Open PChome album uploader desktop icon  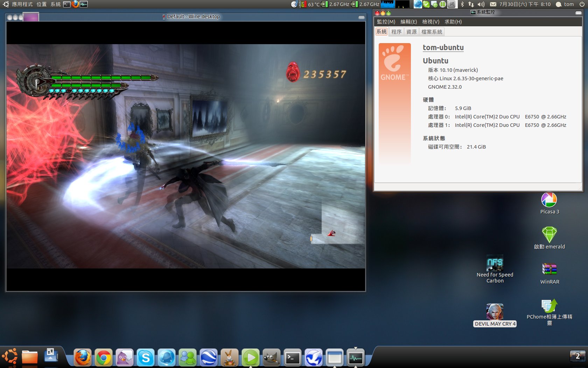click(x=549, y=313)
